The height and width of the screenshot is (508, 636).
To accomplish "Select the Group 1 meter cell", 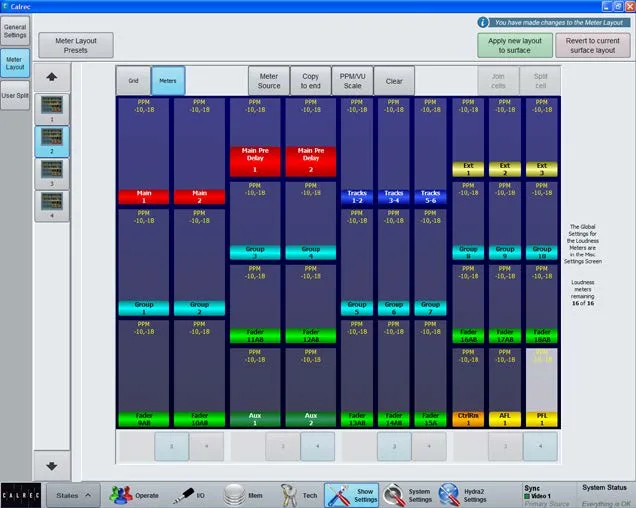I will pos(144,262).
